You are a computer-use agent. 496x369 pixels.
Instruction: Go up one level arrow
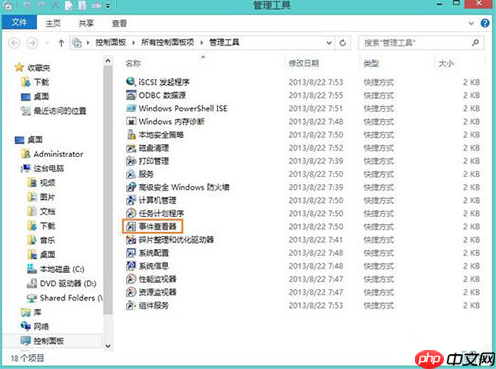[x=61, y=43]
